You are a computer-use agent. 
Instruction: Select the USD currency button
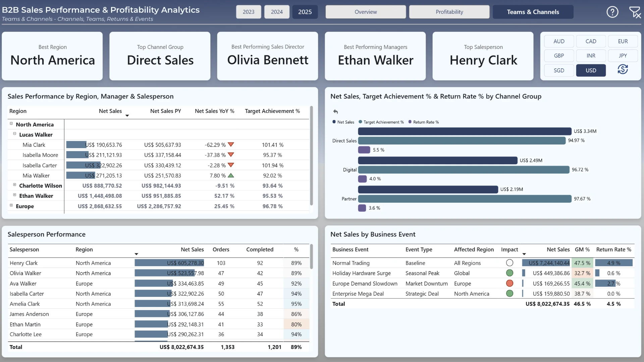[591, 70]
